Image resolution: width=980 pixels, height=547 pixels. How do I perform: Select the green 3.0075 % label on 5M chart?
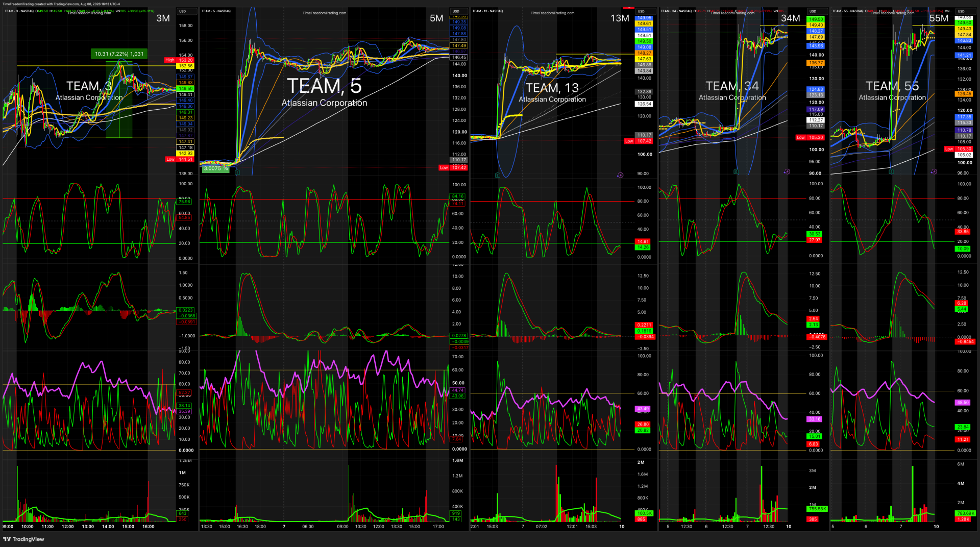pyautogui.click(x=215, y=168)
